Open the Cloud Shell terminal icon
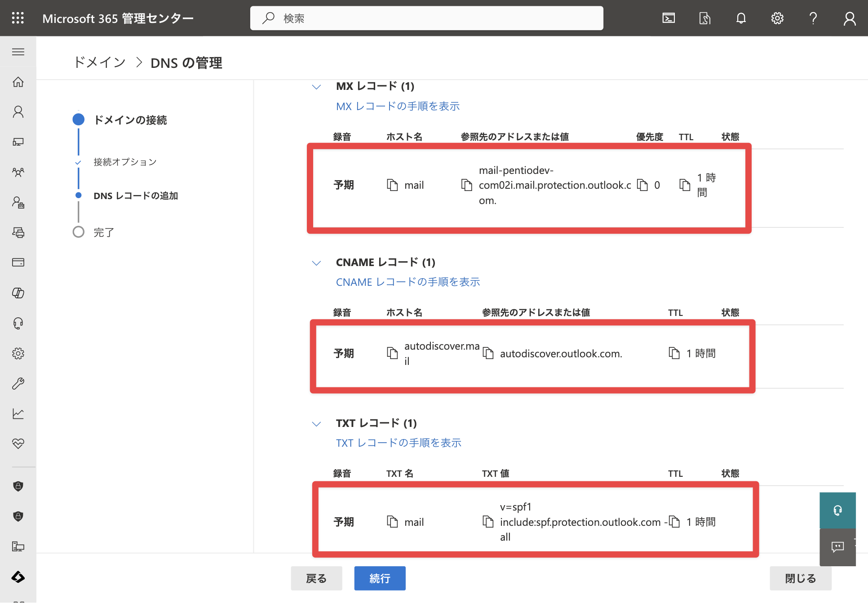 click(x=669, y=18)
